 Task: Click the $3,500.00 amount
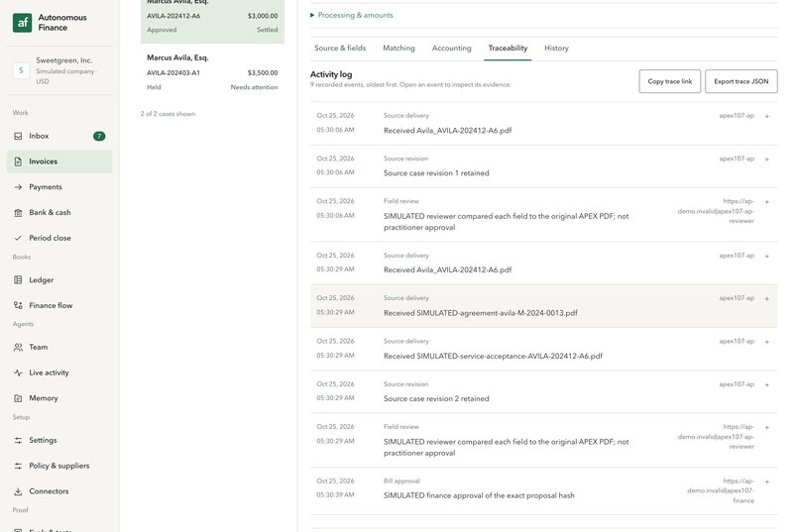tap(263, 72)
